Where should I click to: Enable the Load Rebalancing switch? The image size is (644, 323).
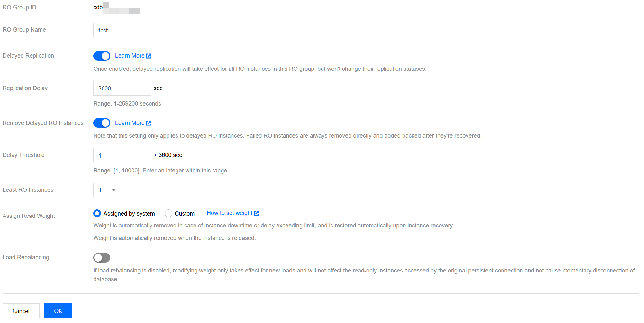tap(102, 258)
